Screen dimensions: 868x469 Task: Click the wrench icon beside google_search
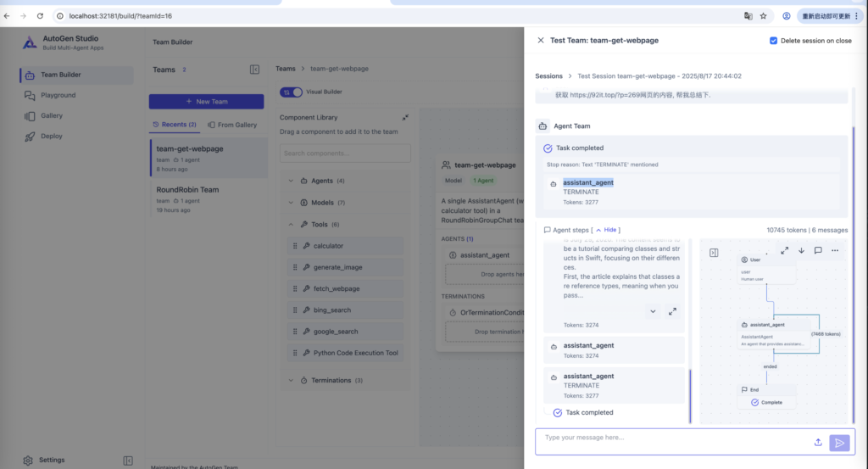point(306,332)
